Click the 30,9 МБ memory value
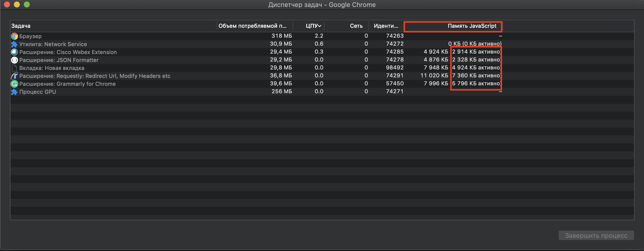This screenshot has width=644, height=251. tap(281, 44)
